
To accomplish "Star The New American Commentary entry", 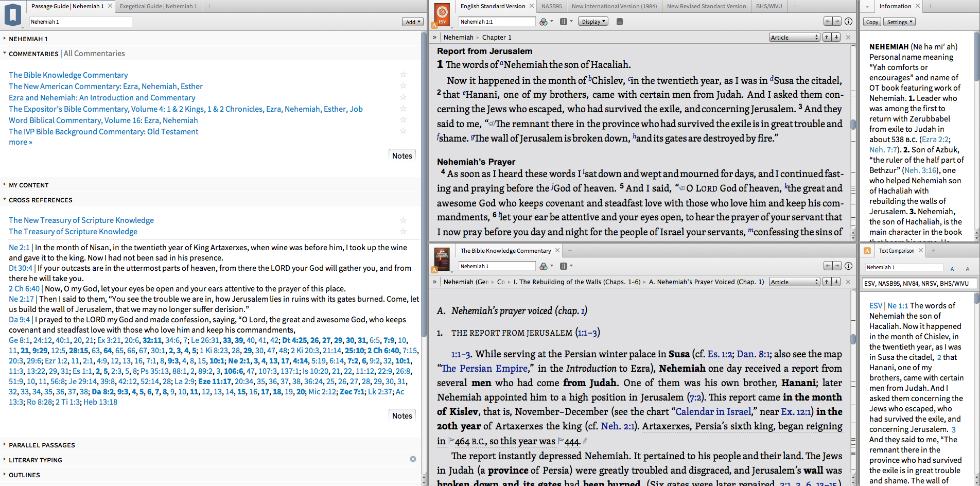I will [404, 86].
